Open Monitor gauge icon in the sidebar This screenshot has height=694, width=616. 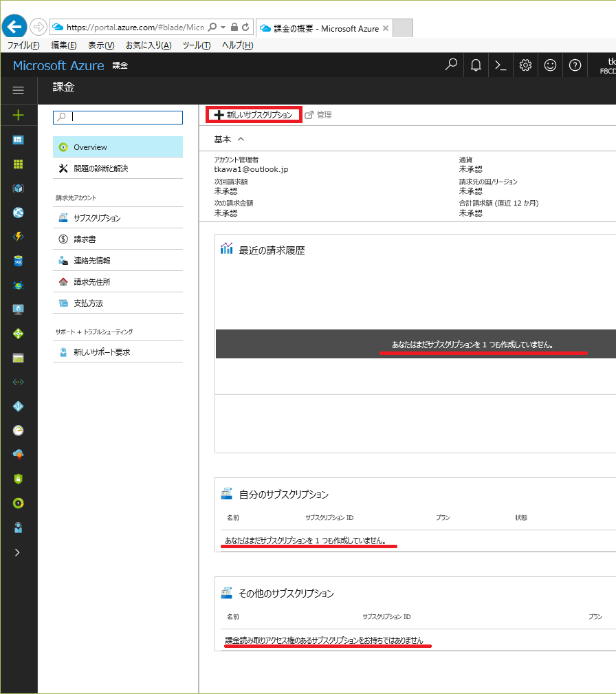point(18,430)
